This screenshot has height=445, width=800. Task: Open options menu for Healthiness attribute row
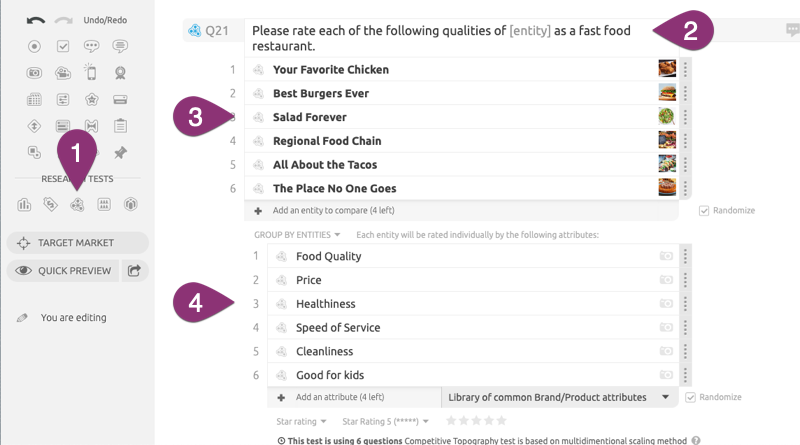coord(685,304)
